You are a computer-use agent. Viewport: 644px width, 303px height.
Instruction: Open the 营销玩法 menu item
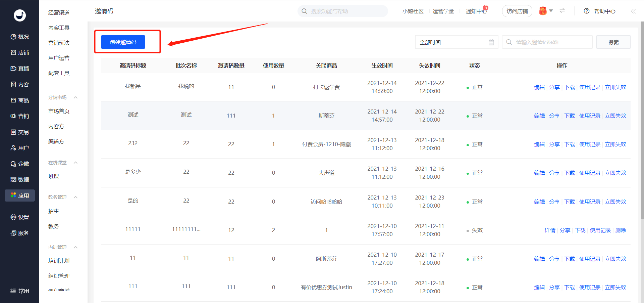point(59,43)
